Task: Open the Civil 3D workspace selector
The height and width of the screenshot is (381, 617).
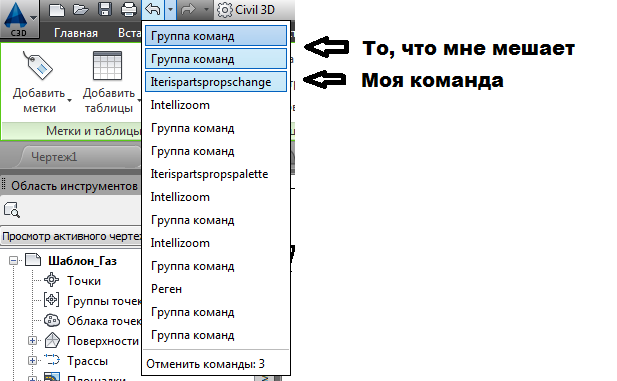Action: pos(255,10)
